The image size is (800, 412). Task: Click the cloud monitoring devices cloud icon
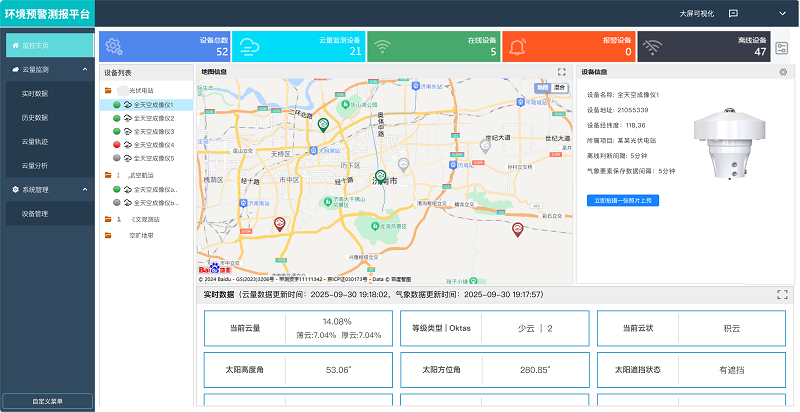[249, 46]
